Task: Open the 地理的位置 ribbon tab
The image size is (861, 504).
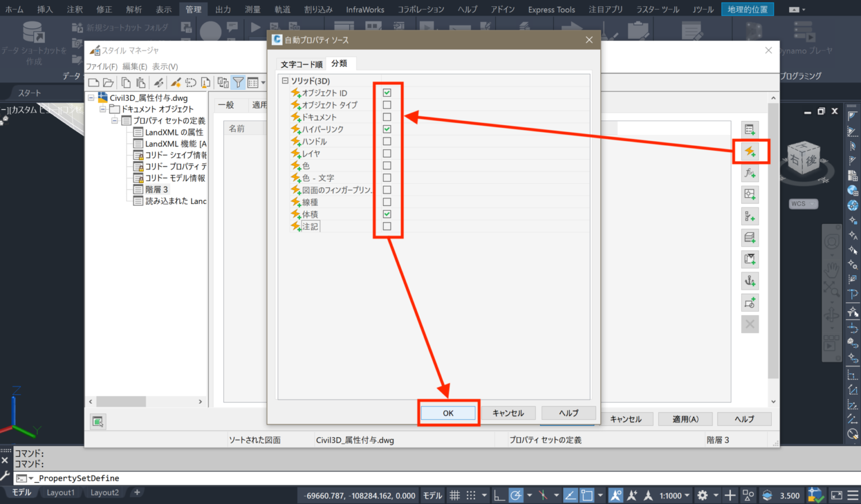Action: 747,8
